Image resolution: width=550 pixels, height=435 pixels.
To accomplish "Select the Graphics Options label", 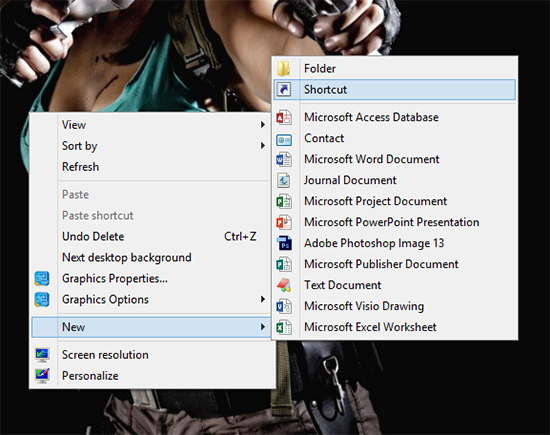I will [x=105, y=300].
